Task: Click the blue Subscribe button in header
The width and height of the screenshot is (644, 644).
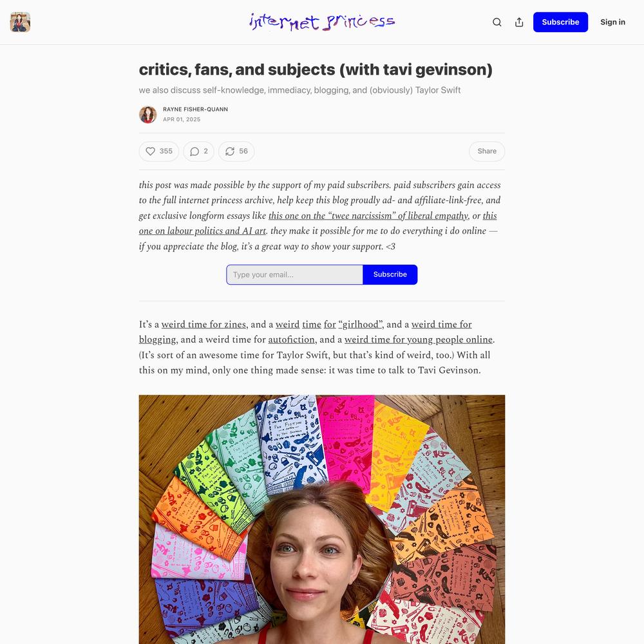Action: (x=561, y=22)
